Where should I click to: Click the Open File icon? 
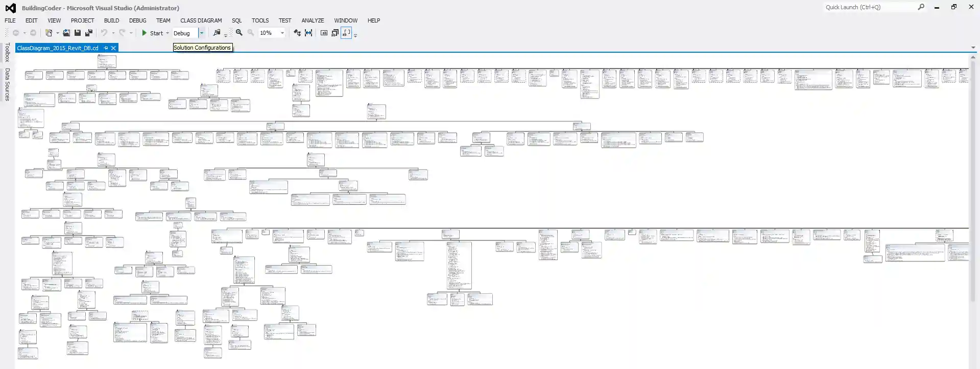click(x=66, y=33)
